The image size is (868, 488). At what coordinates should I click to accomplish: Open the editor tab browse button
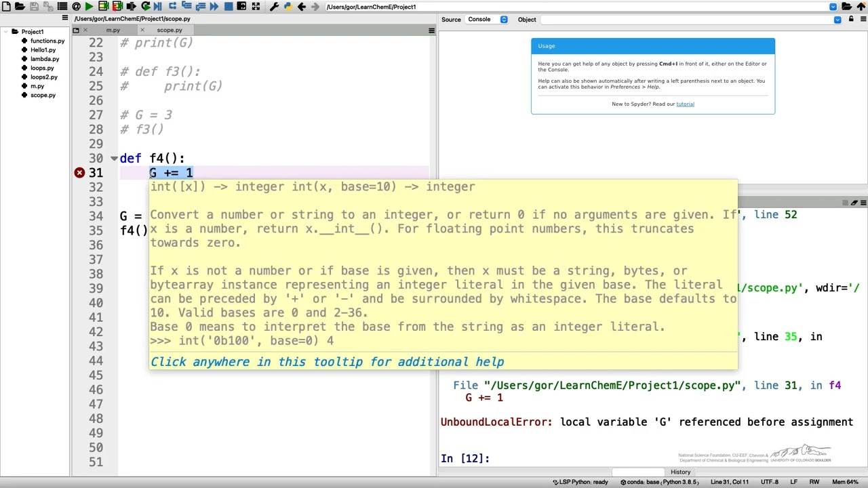[x=76, y=30]
